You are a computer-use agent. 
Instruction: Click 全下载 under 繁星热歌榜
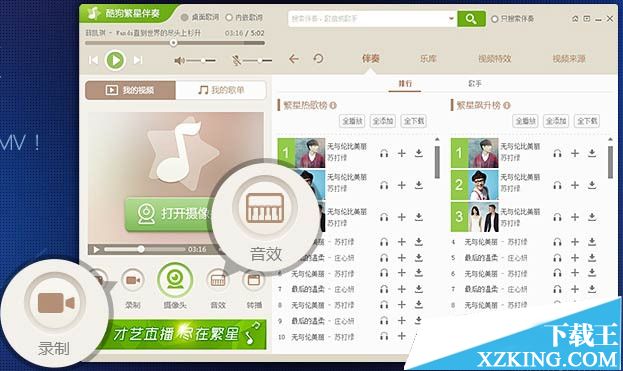(x=414, y=121)
